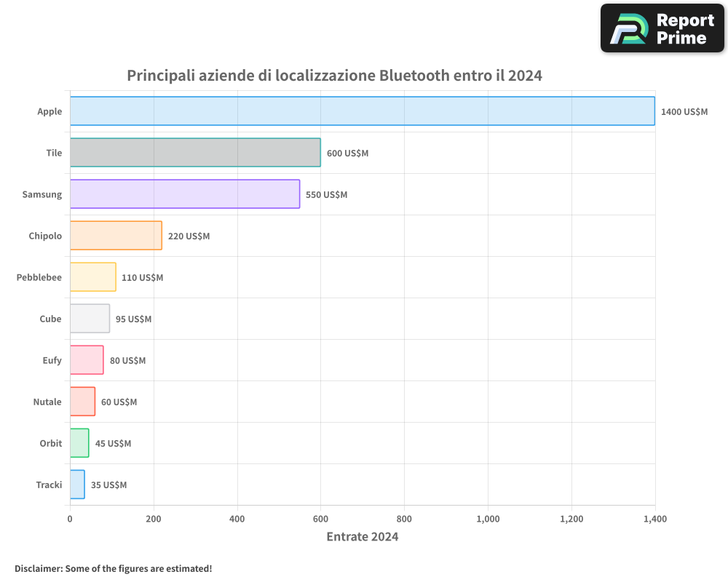Expand details on the 600 US$M label
728x582 pixels.
[347, 153]
